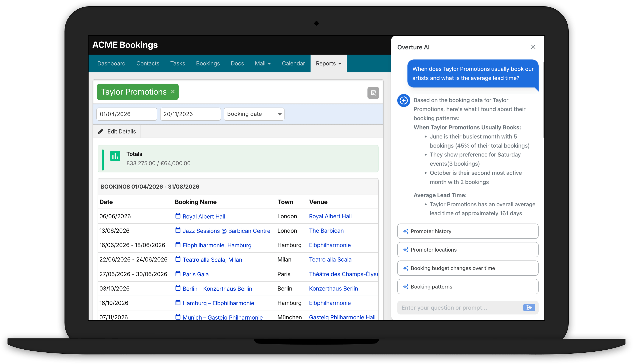Remove the Taylor Promotions filter tag
633x364 pixels.
pos(173,92)
